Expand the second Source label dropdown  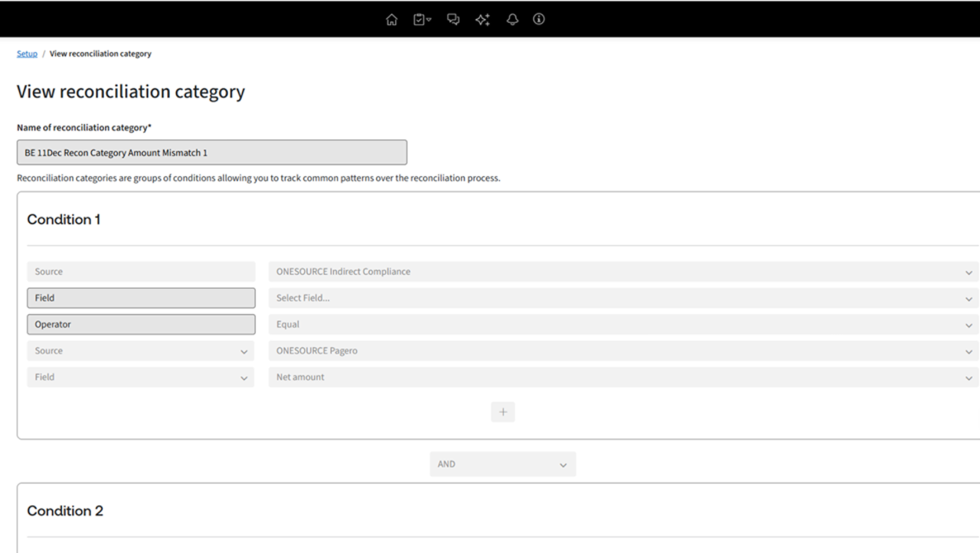point(141,351)
